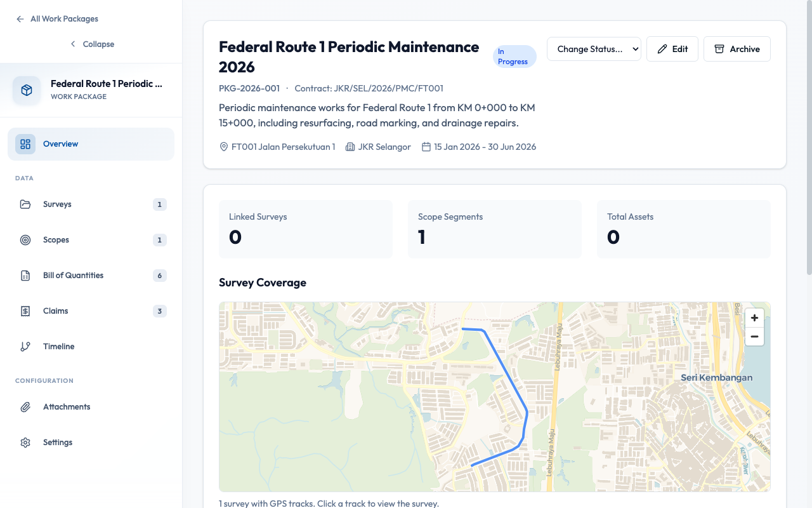
Task: Open Surveys from the sidebar folder icon
Action: [x=25, y=204]
